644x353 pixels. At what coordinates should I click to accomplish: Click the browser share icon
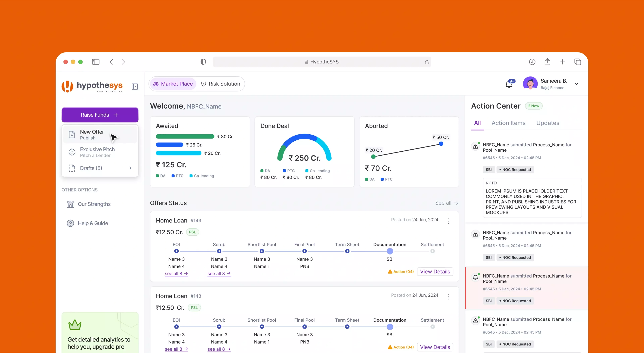tap(547, 61)
